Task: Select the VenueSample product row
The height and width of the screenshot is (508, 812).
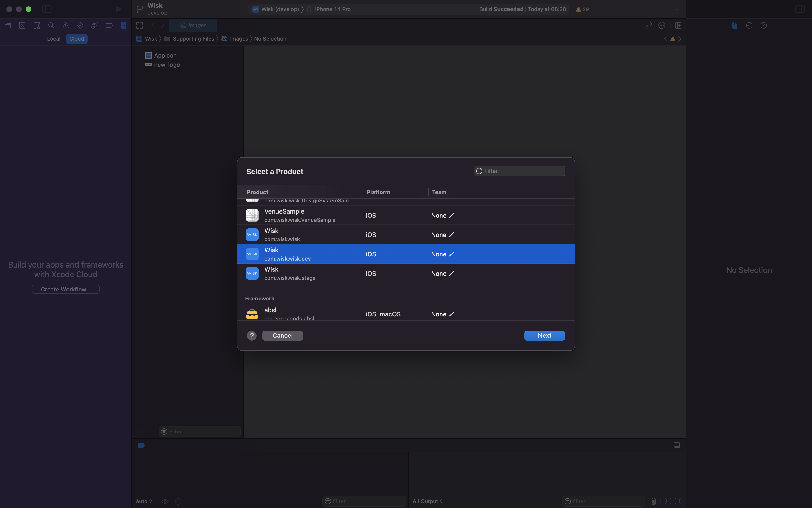Action: 406,215
